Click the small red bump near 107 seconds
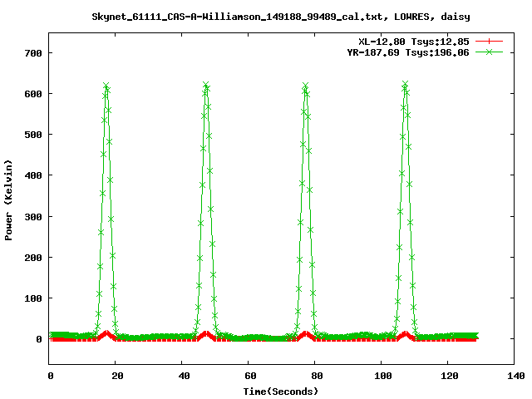The width and height of the screenshot is (532, 399). pyautogui.click(x=405, y=334)
